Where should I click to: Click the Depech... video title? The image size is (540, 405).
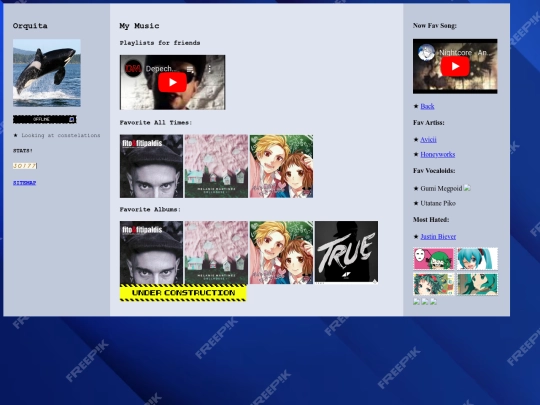[x=161, y=69]
